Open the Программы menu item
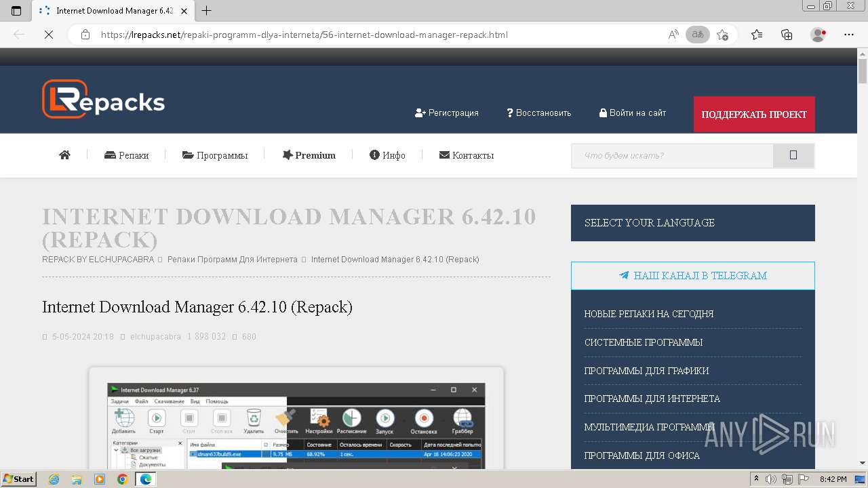 [x=215, y=155]
